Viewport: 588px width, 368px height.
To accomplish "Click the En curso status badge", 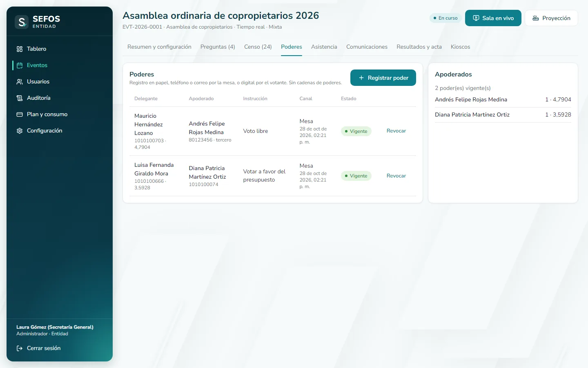I will click(x=445, y=18).
